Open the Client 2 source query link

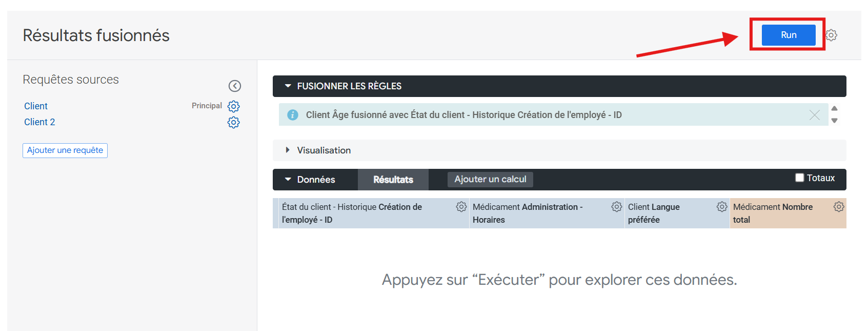[39, 122]
